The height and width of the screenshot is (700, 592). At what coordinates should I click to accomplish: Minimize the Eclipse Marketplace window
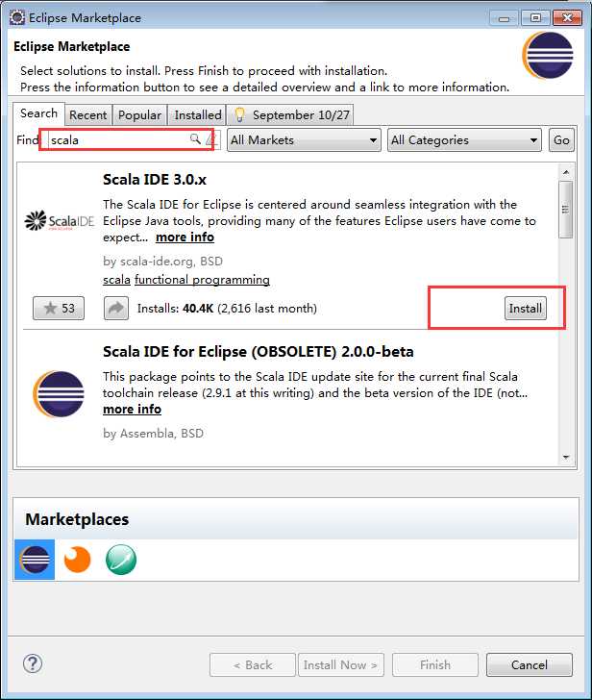coord(505,18)
